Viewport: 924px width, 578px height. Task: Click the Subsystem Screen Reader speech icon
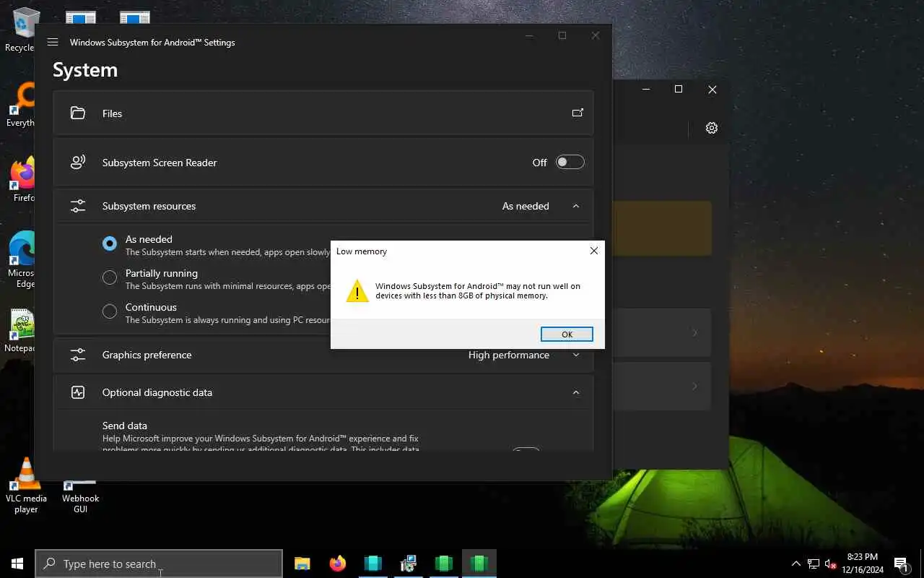tap(78, 163)
